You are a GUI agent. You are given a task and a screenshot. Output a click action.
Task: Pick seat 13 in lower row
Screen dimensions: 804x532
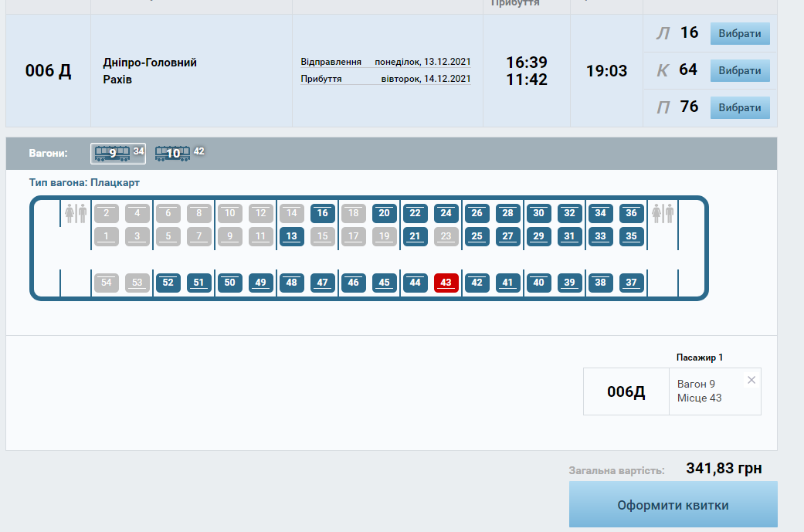[x=291, y=236]
